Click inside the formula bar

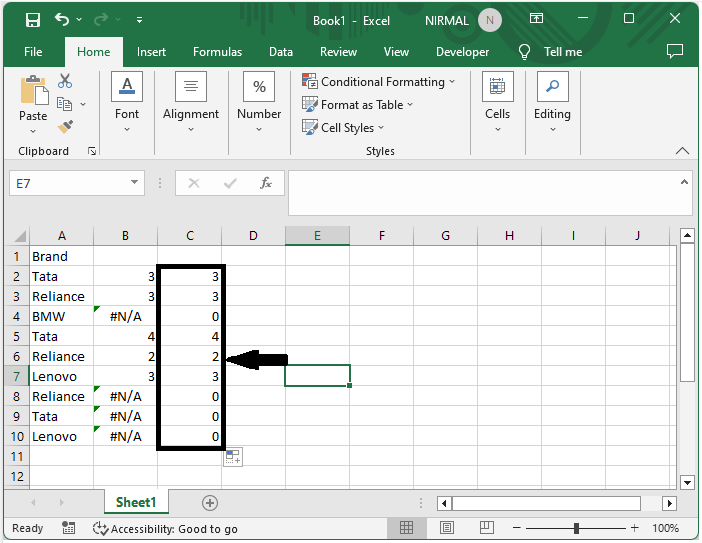(x=484, y=192)
